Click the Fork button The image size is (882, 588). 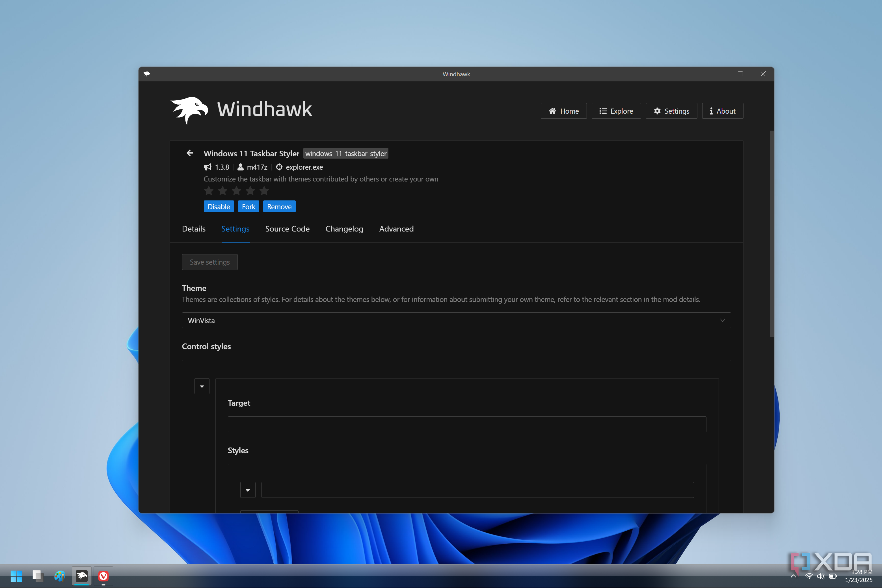click(248, 207)
